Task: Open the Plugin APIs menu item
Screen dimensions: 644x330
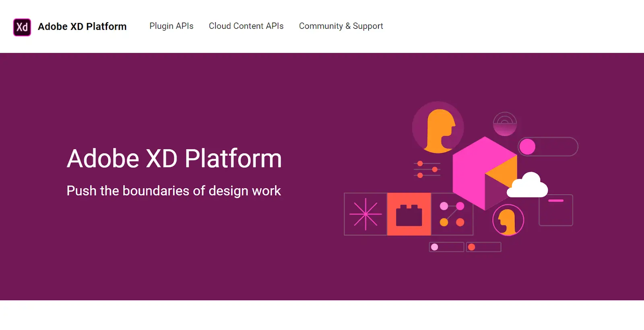Action: [171, 26]
